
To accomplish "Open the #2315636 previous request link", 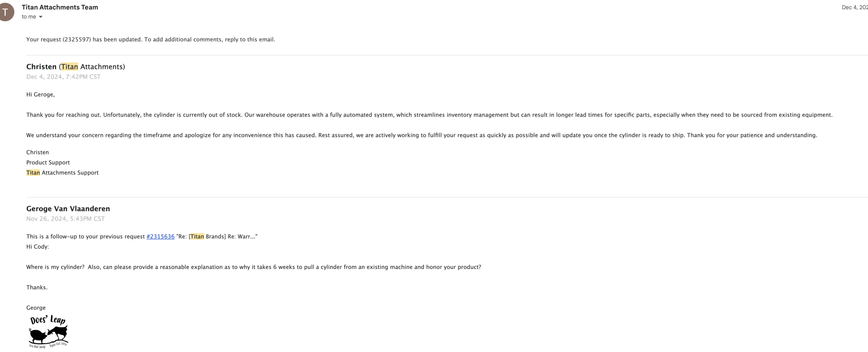I will [160, 236].
